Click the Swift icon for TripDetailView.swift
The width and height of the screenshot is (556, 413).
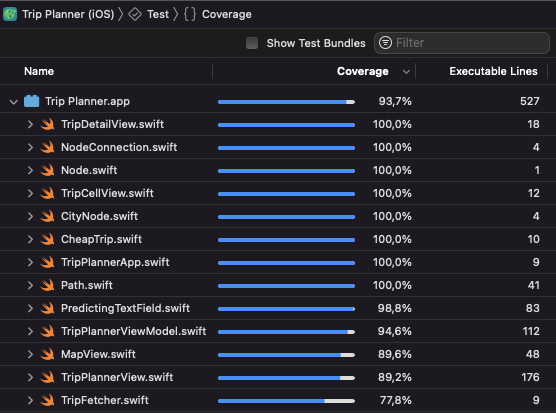[x=47, y=124]
